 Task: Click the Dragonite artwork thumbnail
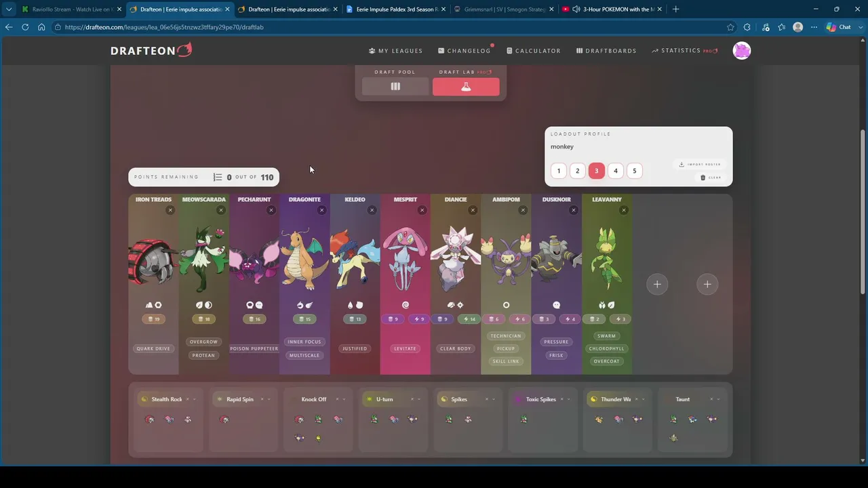click(x=304, y=259)
